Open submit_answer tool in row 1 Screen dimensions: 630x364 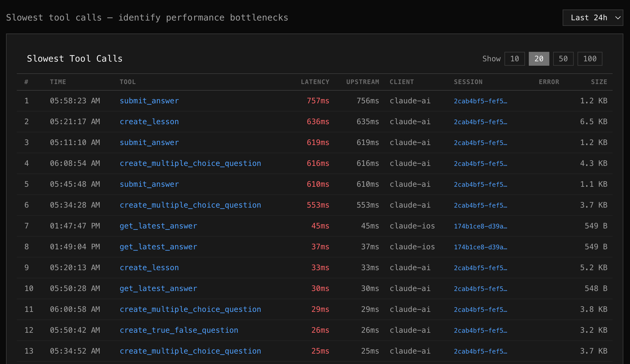[149, 101]
